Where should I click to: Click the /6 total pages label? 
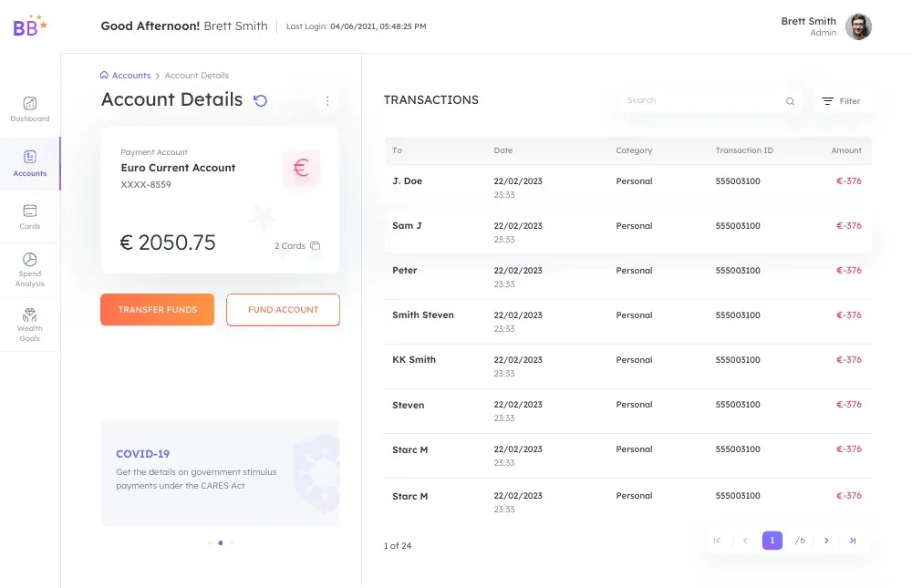pos(801,541)
